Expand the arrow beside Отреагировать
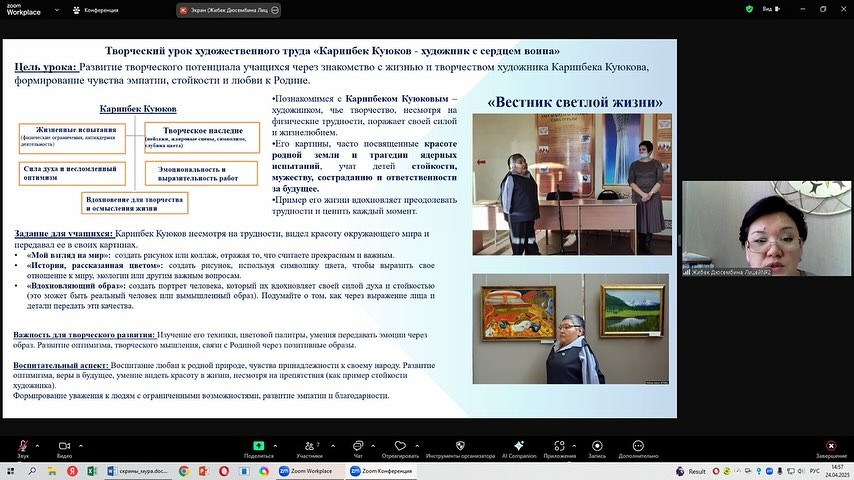The height and width of the screenshot is (480, 854). pyautogui.click(x=417, y=446)
